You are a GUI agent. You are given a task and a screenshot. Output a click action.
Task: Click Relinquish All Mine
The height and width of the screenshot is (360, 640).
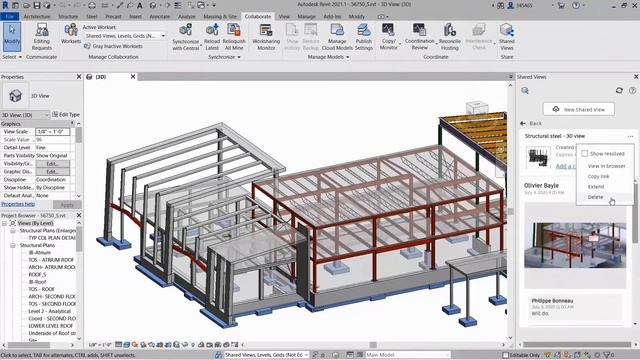pos(234,37)
